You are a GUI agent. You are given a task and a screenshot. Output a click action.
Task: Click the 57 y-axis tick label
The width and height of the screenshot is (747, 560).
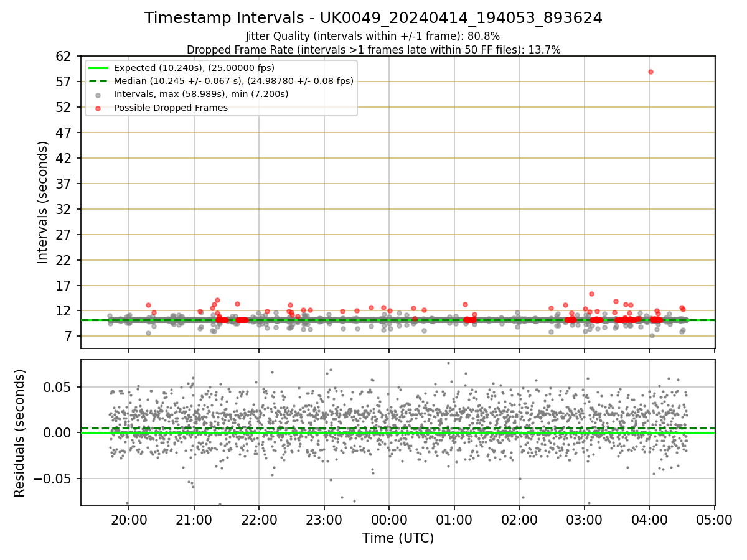coord(64,82)
